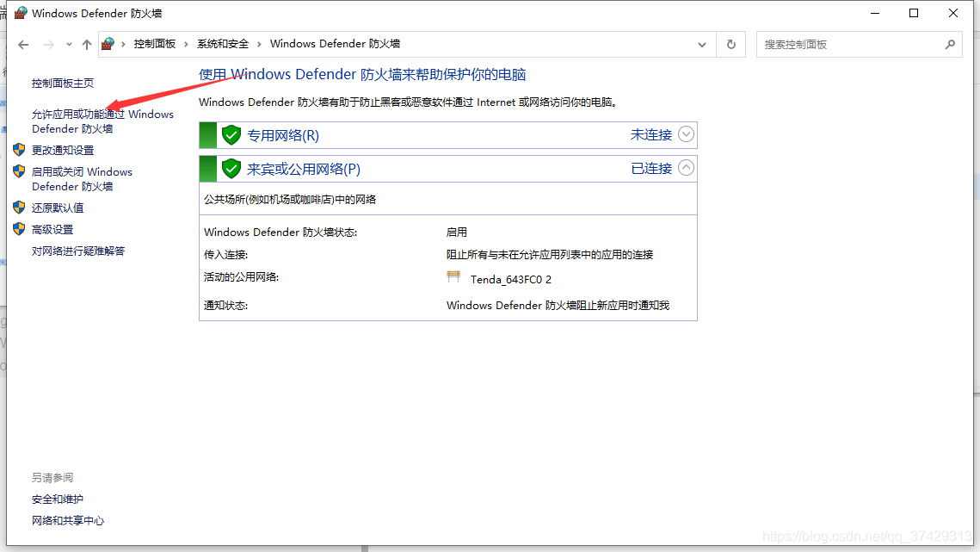Click the network bench icon beside Tenda_643FC0 2
The width and height of the screenshot is (980, 552).
[x=453, y=276]
